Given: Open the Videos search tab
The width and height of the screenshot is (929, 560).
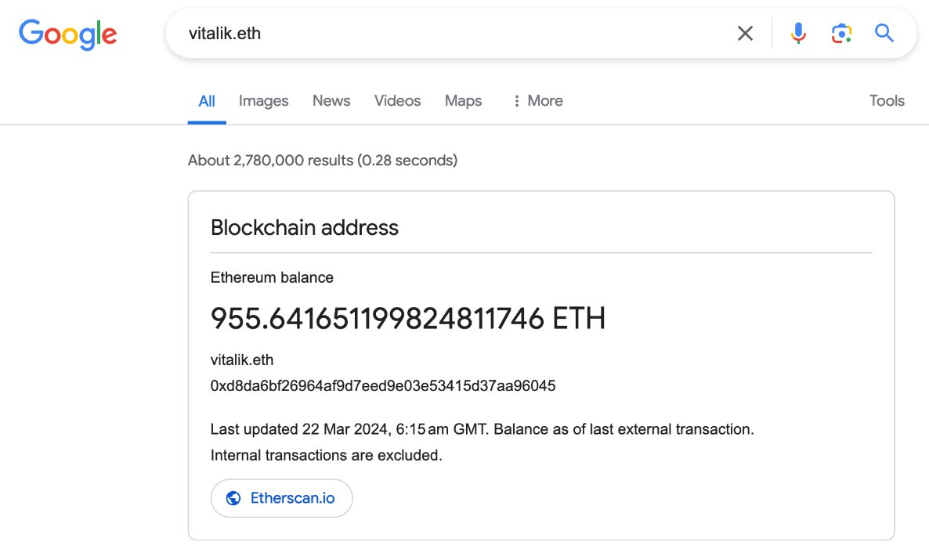Looking at the screenshot, I should pyautogui.click(x=397, y=100).
